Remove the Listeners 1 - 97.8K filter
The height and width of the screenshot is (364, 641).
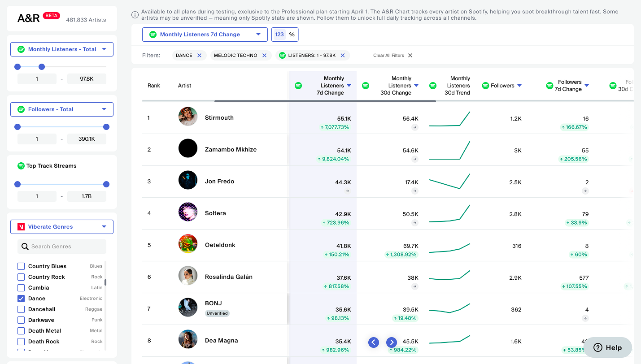coord(343,56)
